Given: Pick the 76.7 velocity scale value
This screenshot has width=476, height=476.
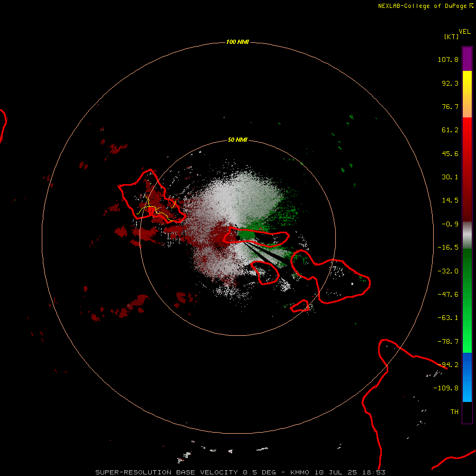Looking at the screenshot, I should click(x=450, y=106).
